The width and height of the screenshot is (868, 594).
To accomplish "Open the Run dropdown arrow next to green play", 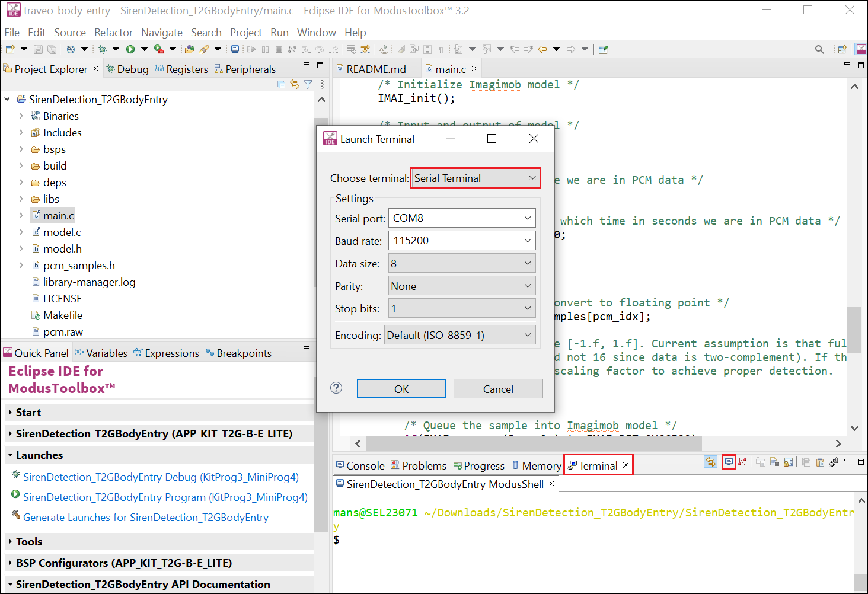I will click(x=144, y=49).
